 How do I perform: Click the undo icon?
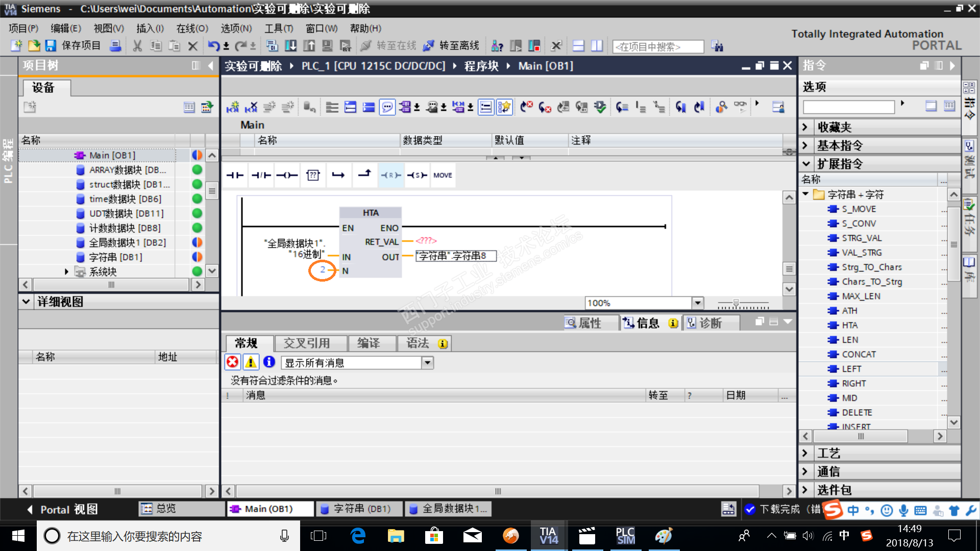[213, 46]
